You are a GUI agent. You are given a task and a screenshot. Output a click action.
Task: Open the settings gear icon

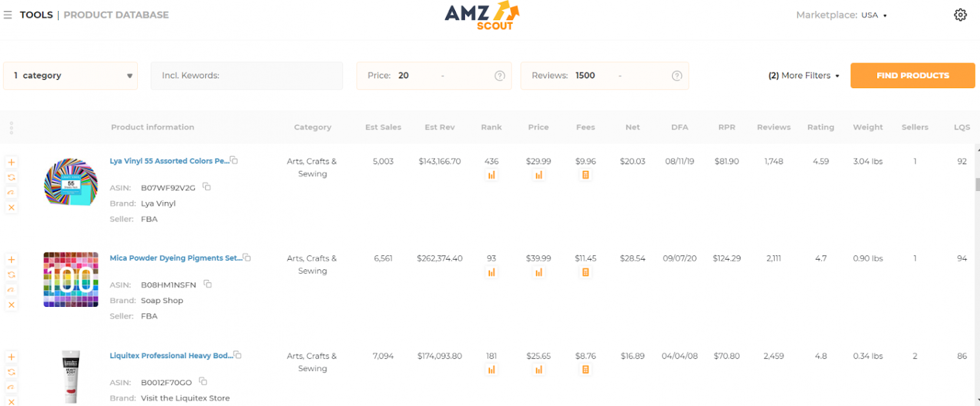[x=960, y=15]
